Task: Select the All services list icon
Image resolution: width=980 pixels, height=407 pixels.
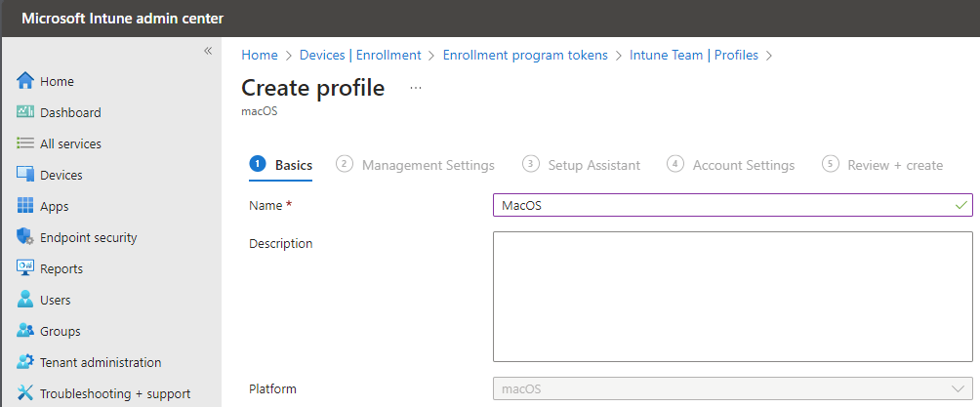Action: pos(25,143)
